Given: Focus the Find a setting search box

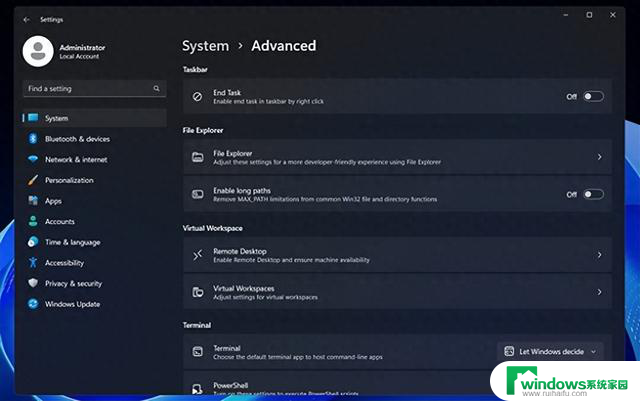Looking at the screenshot, I should (94, 89).
